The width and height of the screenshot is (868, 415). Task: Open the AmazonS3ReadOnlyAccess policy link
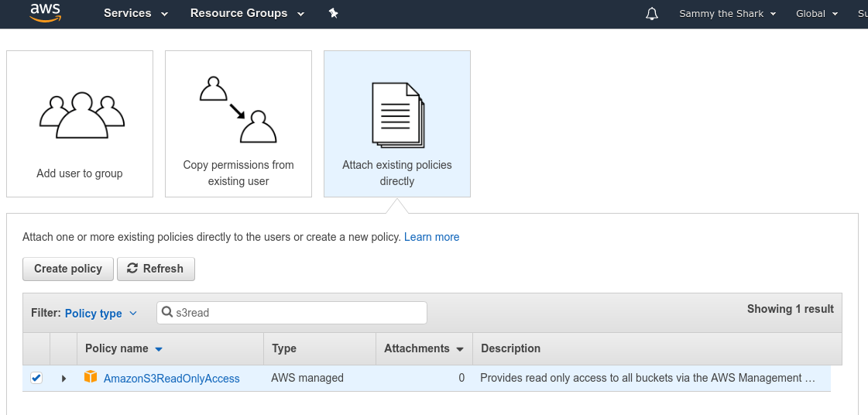coord(172,379)
